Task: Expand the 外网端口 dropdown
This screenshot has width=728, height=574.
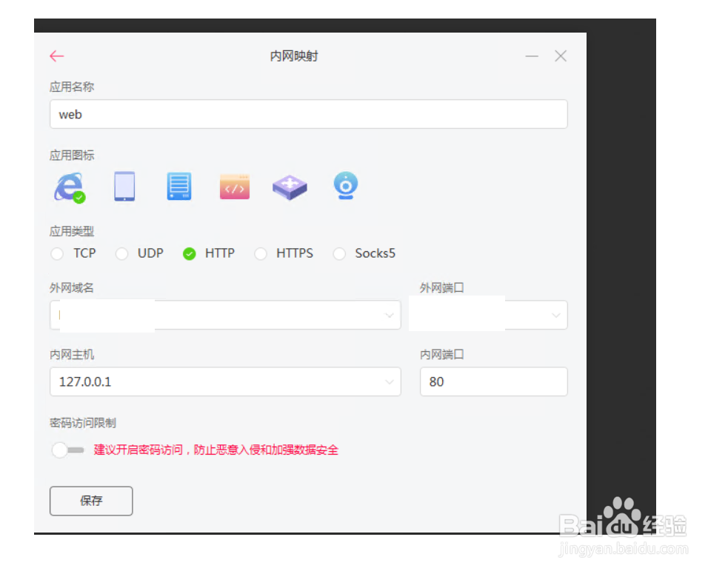Action: tap(555, 316)
